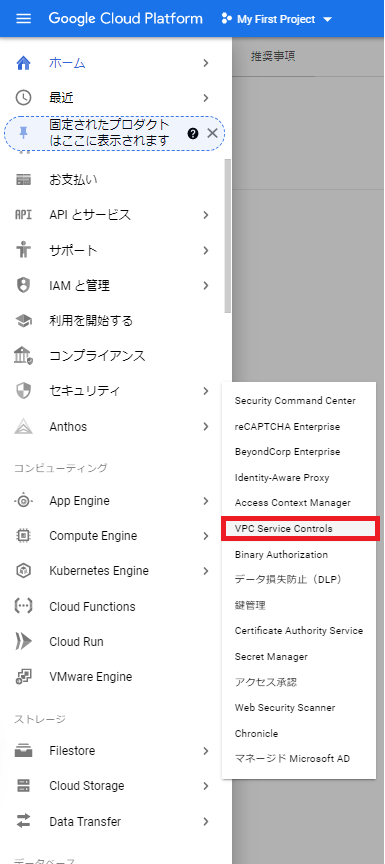Screen dimensions: 385x864
Task: Expand the サポート submenu chevron
Action: click(x=206, y=250)
